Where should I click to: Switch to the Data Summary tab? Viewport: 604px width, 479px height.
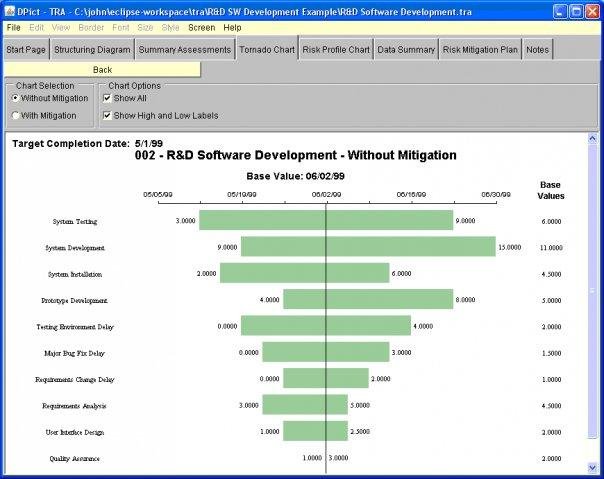click(x=406, y=50)
